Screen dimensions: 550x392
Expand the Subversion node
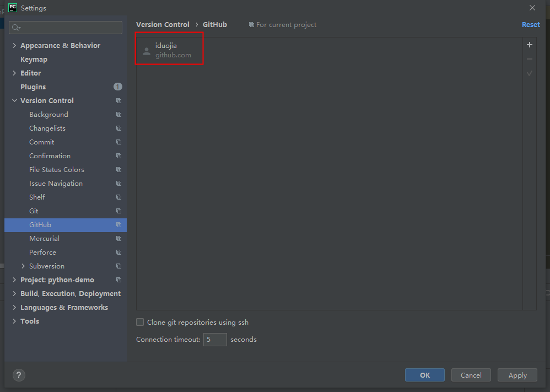(23, 266)
